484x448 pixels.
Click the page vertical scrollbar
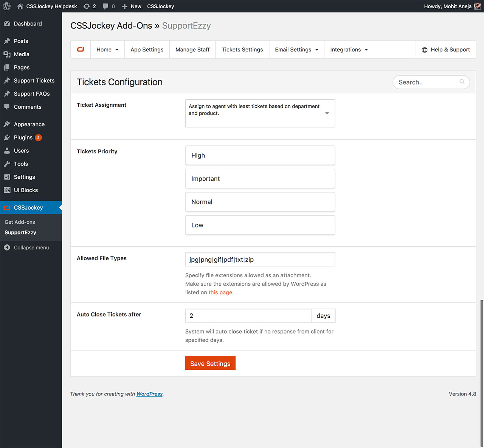(481, 373)
